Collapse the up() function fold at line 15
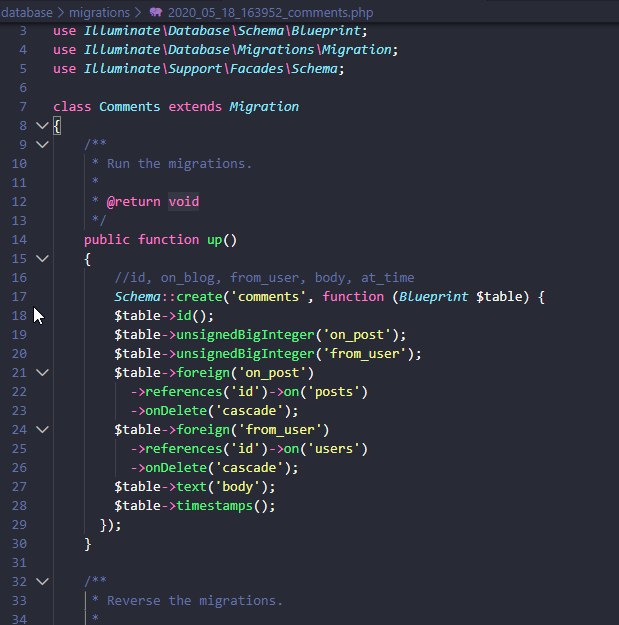The image size is (619, 625). click(x=42, y=258)
